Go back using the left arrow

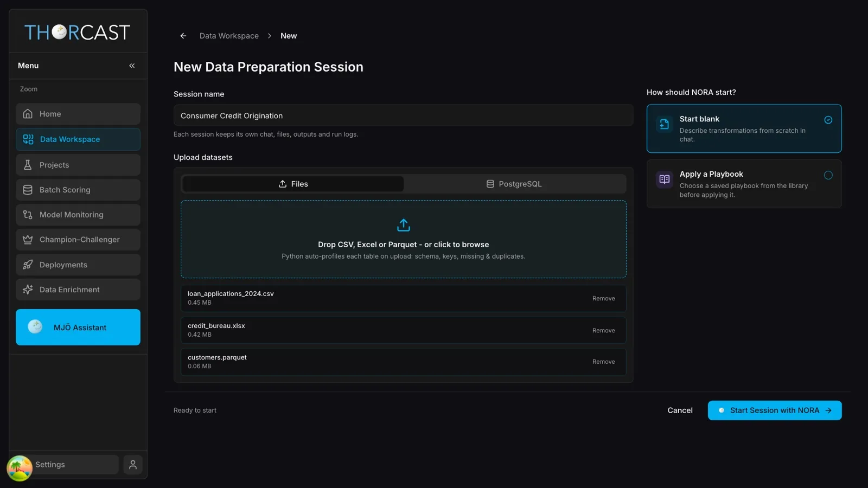[183, 36]
